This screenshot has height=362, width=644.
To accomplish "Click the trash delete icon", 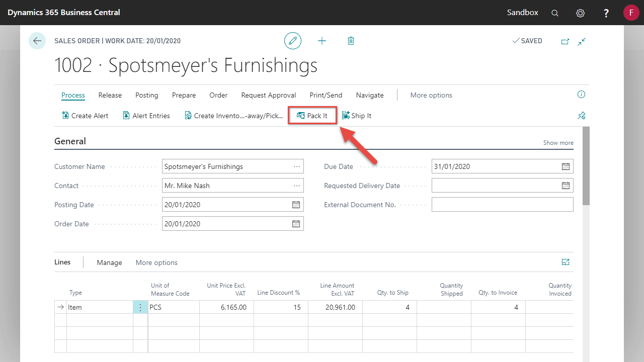I will [x=351, y=41].
